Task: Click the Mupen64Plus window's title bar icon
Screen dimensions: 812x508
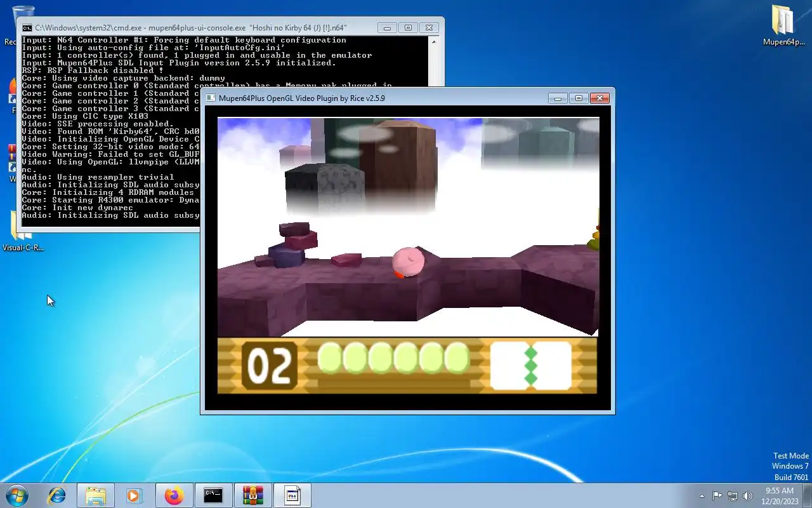Action: [211, 98]
